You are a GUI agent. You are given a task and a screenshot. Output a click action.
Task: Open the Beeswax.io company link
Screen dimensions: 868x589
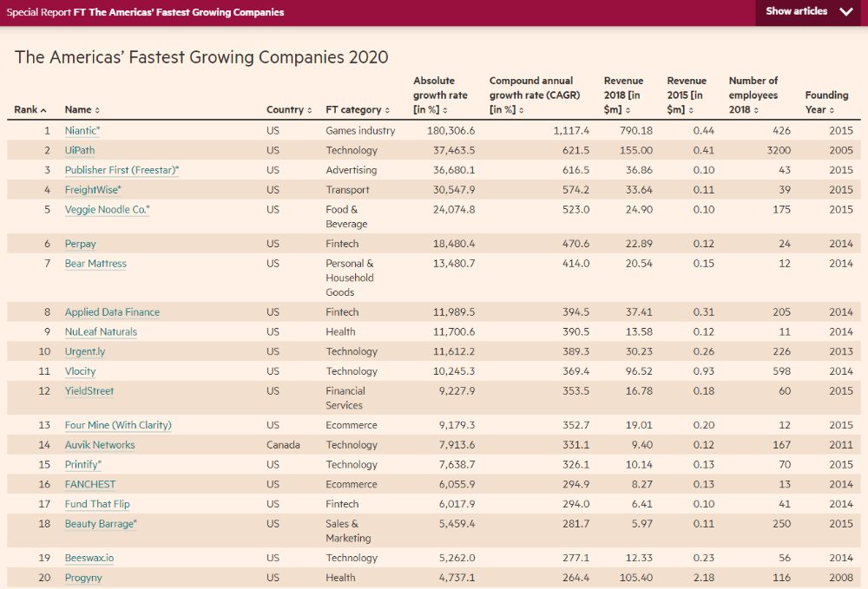(89, 558)
